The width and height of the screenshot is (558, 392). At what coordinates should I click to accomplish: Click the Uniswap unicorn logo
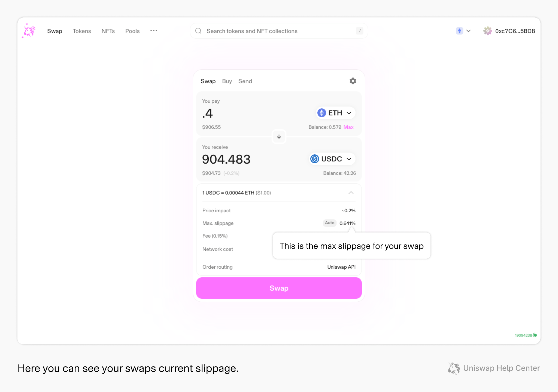tap(29, 31)
